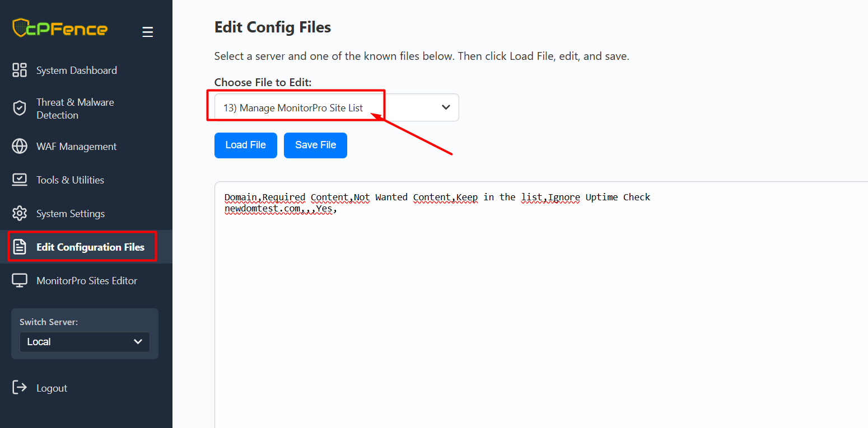Click the Logout text link
Screen dimensions: 868x428
52,388
